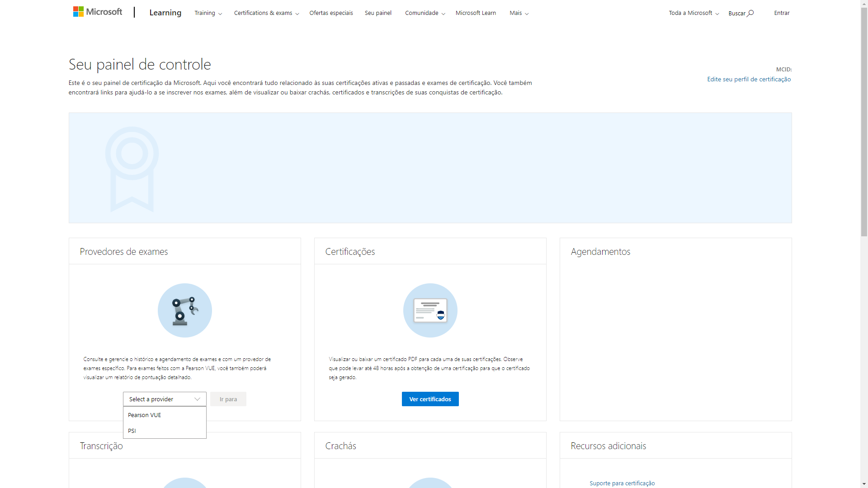This screenshot has width=868, height=488.
Task: Expand the Comunidade menu
Action: tap(425, 13)
